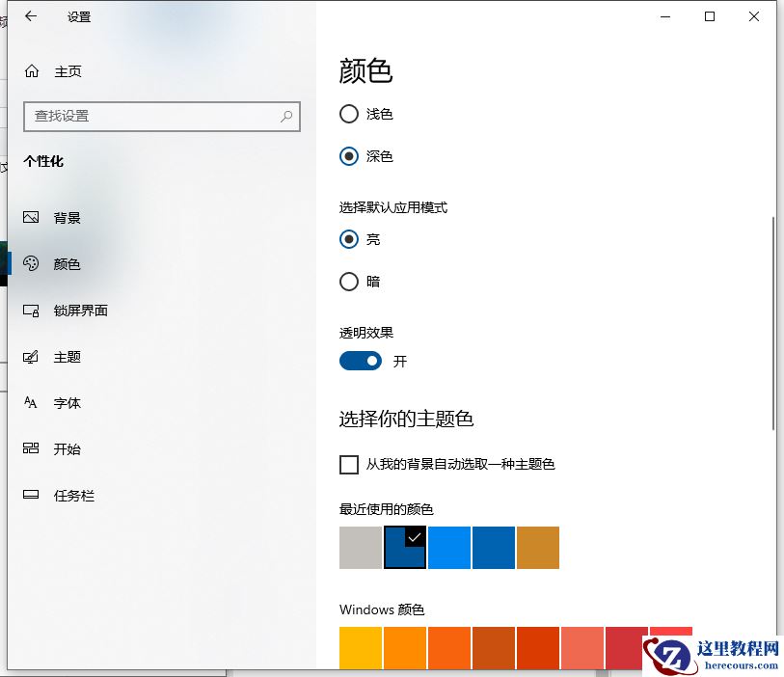Open 字体 (Fonts) settings page
The image size is (784, 677).
(x=67, y=402)
